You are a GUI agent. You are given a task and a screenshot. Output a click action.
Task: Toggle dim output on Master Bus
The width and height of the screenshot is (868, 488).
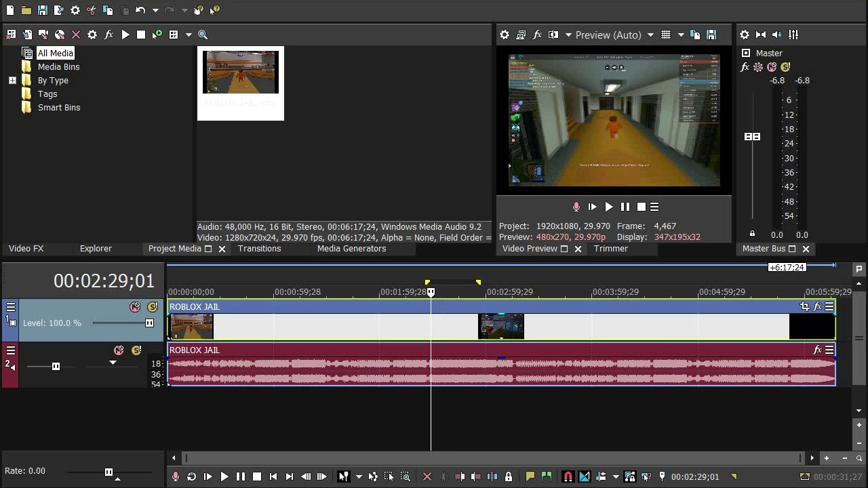(x=776, y=35)
